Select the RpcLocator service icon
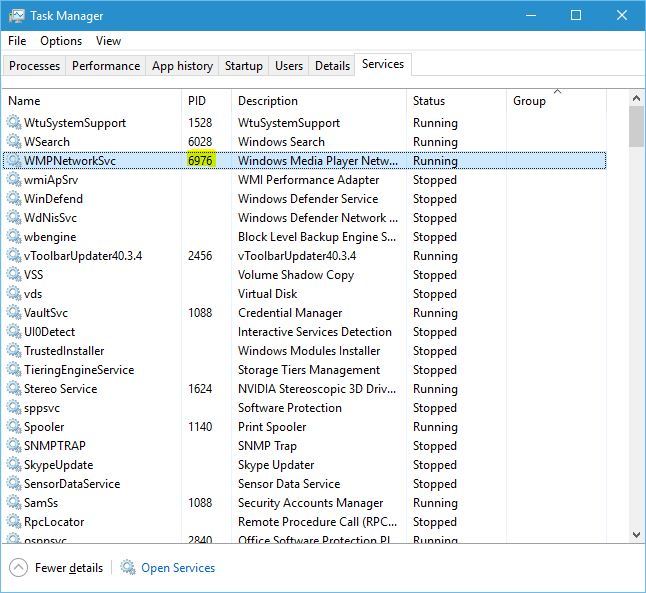646x593 pixels. tap(14, 521)
